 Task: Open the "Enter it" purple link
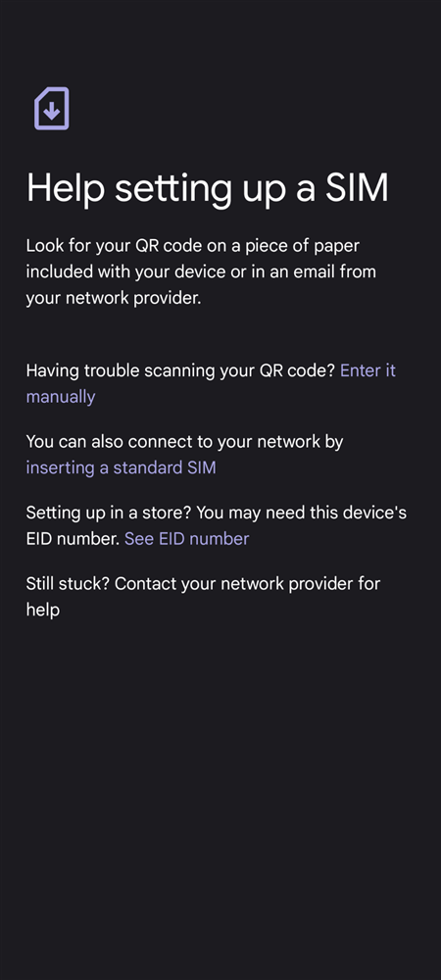coord(367,370)
